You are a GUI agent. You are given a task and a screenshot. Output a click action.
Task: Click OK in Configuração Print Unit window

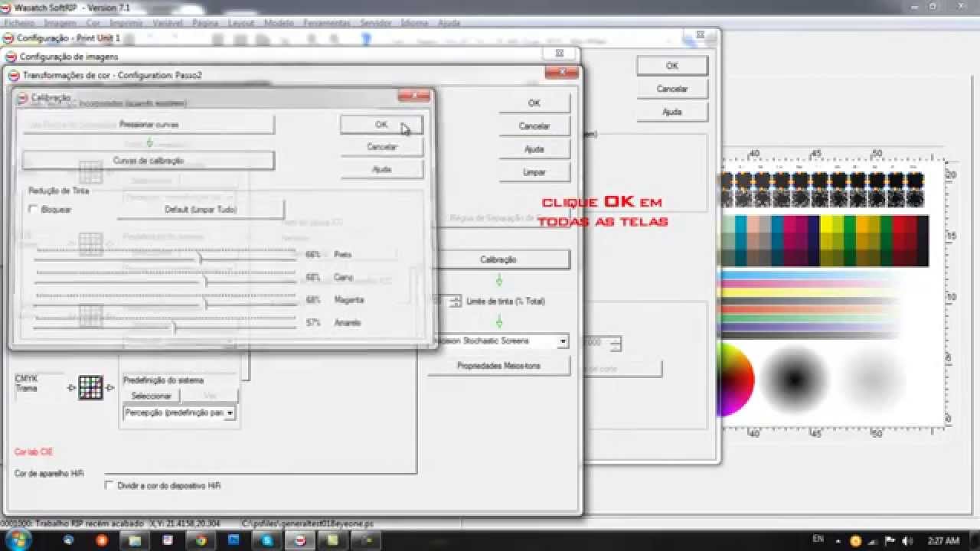pyautogui.click(x=672, y=66)
